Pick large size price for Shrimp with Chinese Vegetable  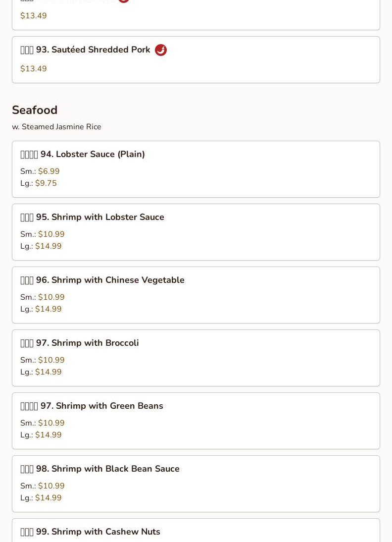tap(49, 309)
